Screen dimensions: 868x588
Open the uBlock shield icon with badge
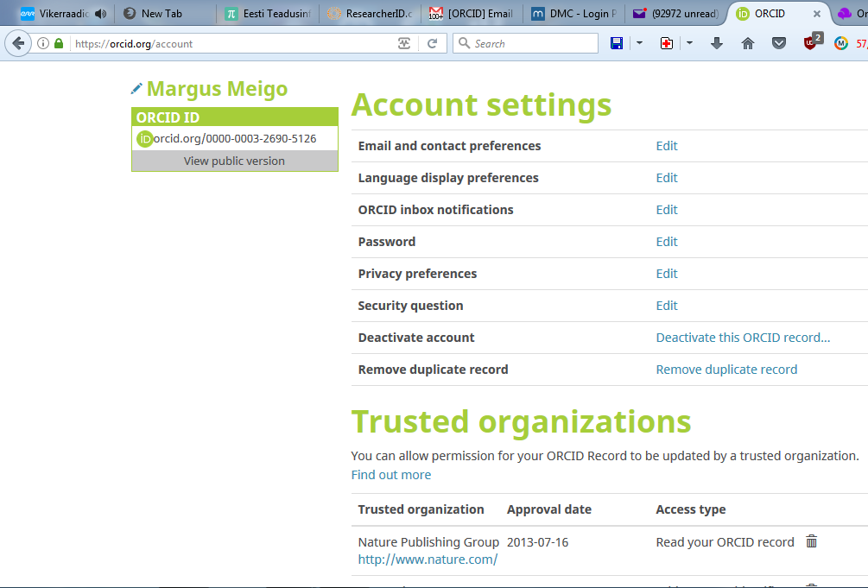pos(813,41)
